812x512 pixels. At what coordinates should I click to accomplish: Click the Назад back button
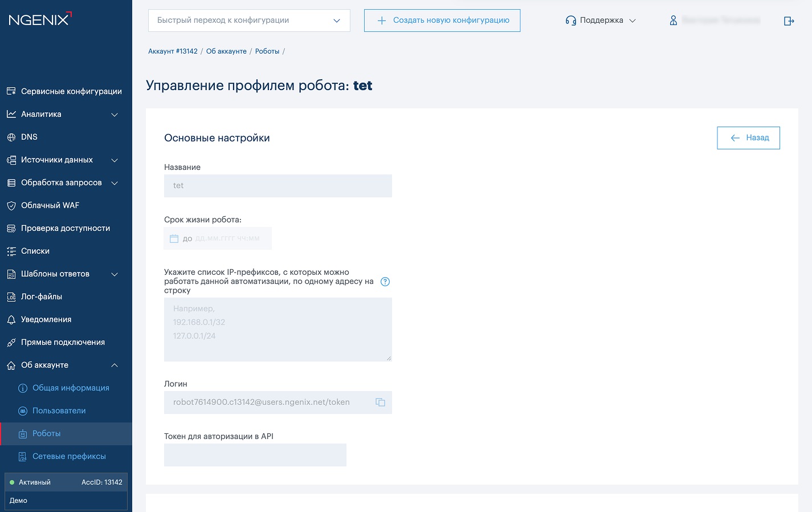748,138
